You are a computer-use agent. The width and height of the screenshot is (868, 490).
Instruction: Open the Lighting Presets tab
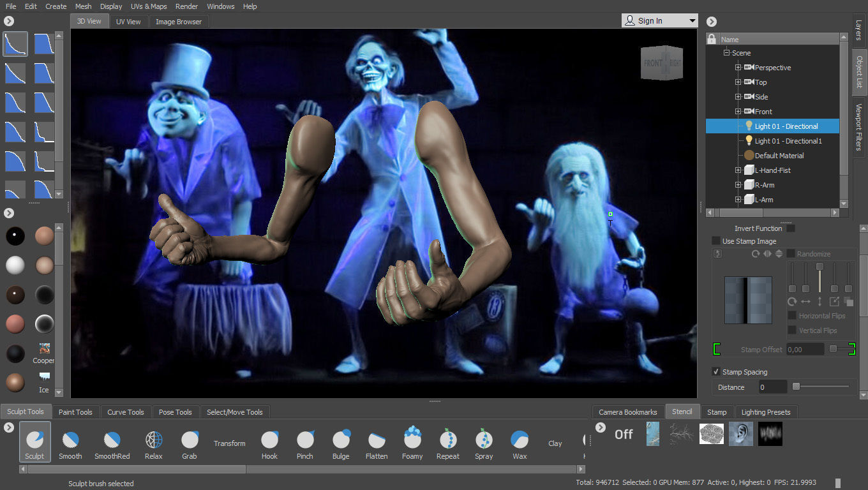(x=766, y=412)
